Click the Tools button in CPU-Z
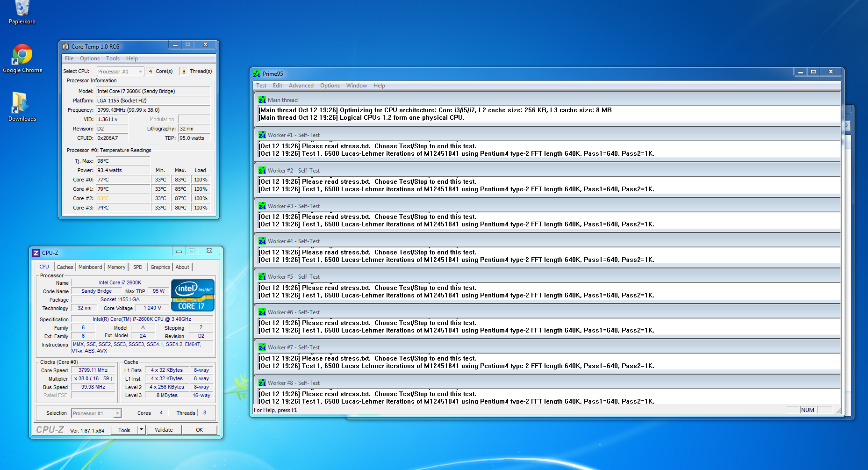 click(125, 430)
